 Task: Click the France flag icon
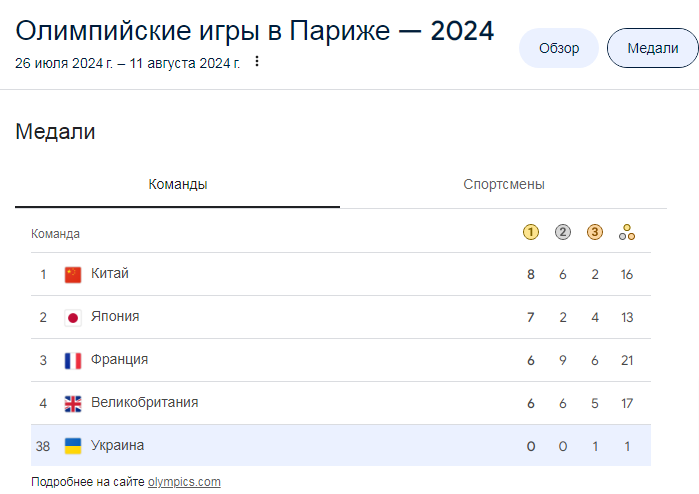[73, 361]
